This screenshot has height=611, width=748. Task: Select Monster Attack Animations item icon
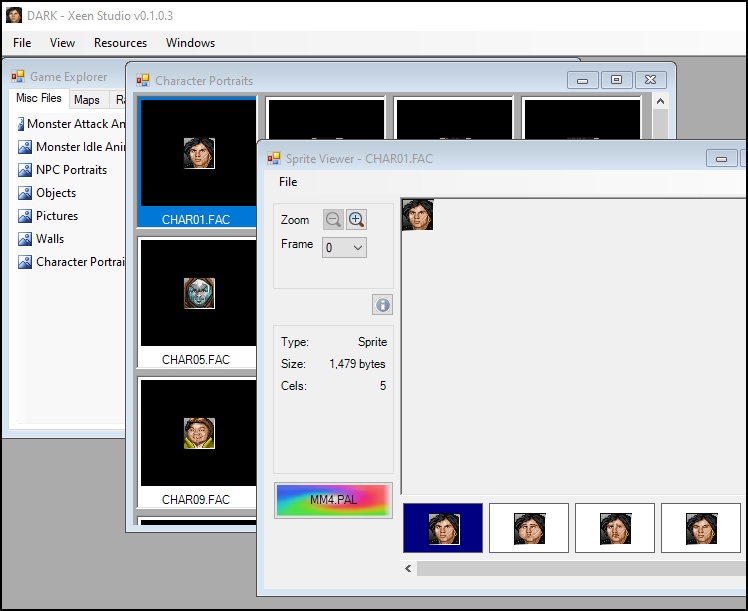[21, 124]
